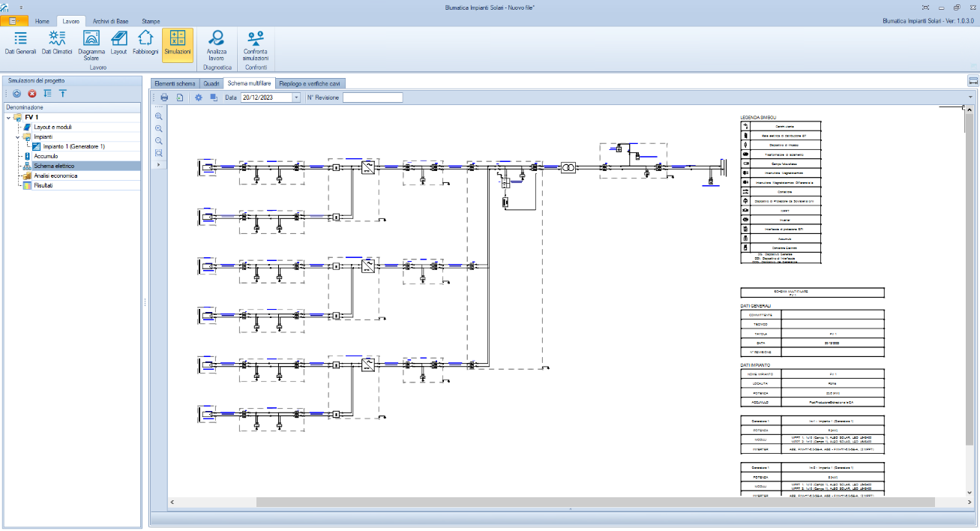Delete simulation with the red X icon
This screenshot has width=980, height=531.
(32, 94)
